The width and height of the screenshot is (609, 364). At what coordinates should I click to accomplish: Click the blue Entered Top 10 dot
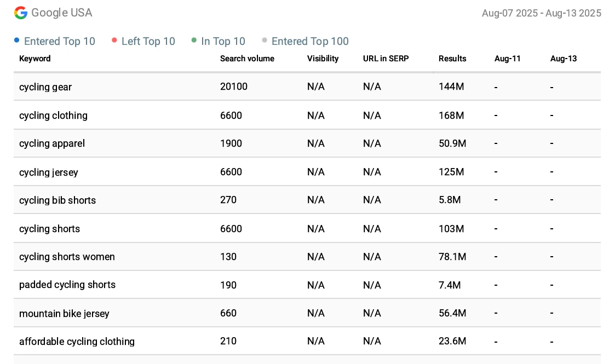pyautogui.click(x=17, y=41)
